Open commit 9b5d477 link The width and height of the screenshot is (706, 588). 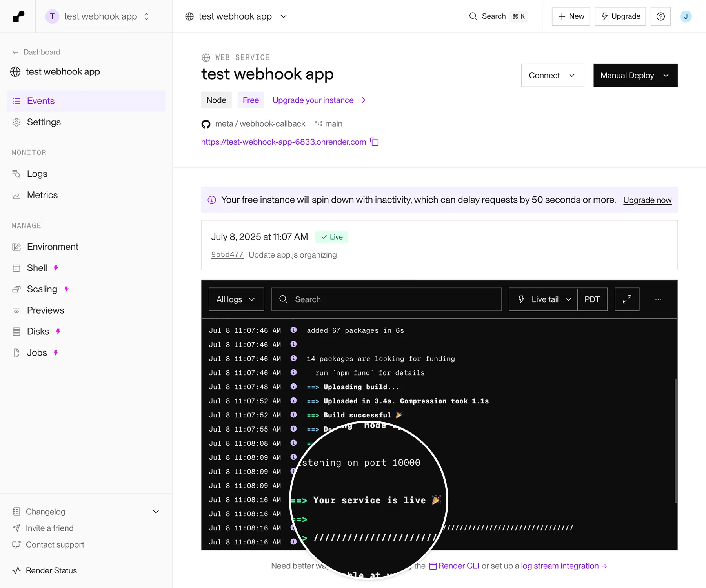(x=227, y=255)
